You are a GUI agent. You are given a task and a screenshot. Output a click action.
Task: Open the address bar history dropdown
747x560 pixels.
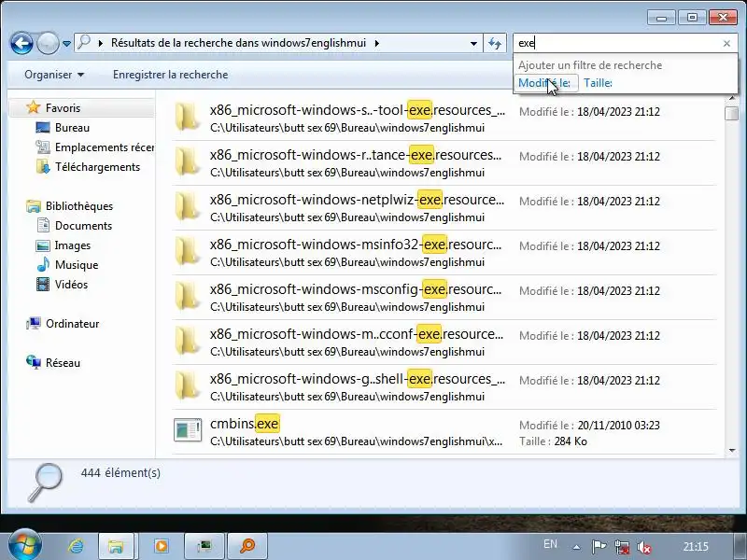point(473,43)
